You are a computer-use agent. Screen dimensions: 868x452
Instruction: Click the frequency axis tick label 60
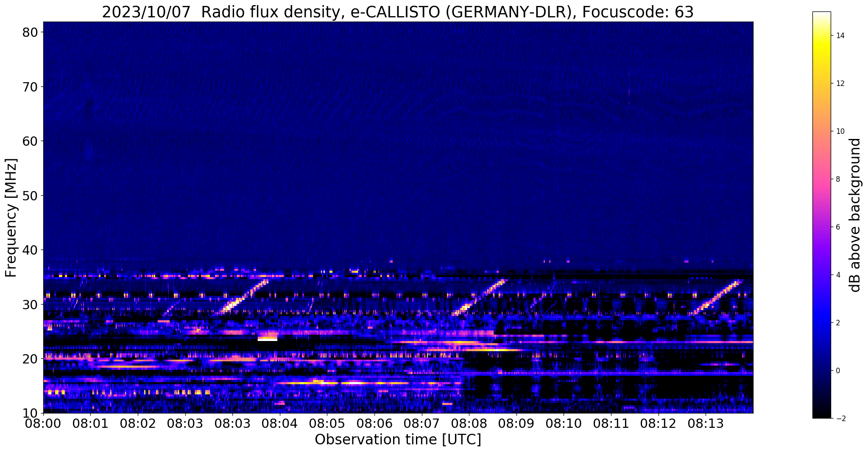[31, 141]
